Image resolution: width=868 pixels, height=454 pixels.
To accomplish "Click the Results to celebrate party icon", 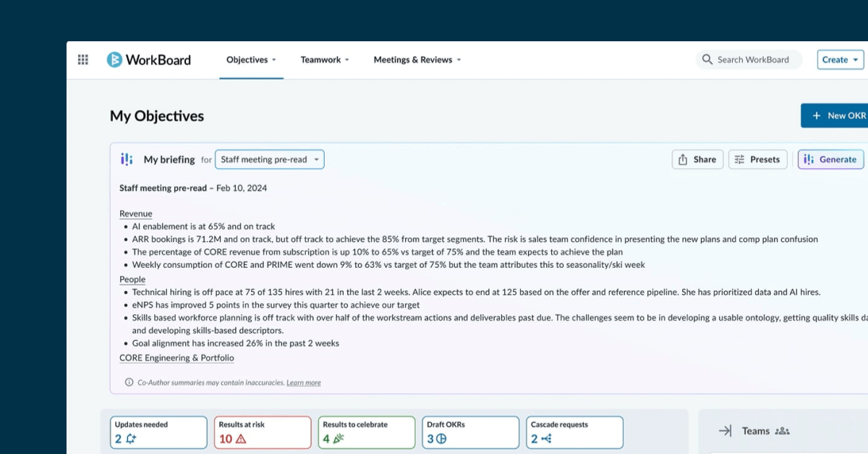I will [338, 439].
